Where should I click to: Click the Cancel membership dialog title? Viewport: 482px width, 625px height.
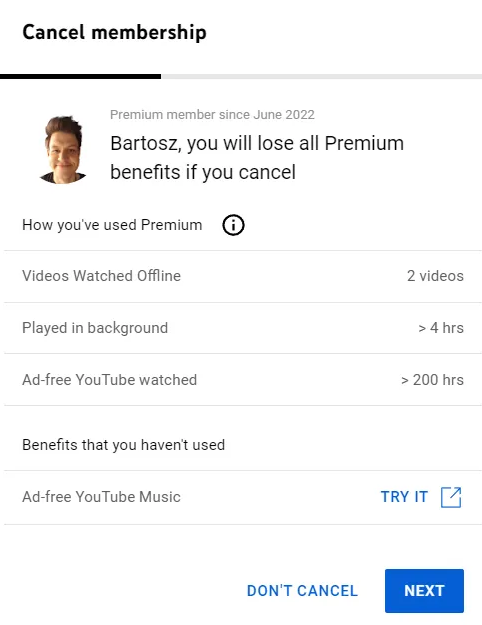[114, 32]
